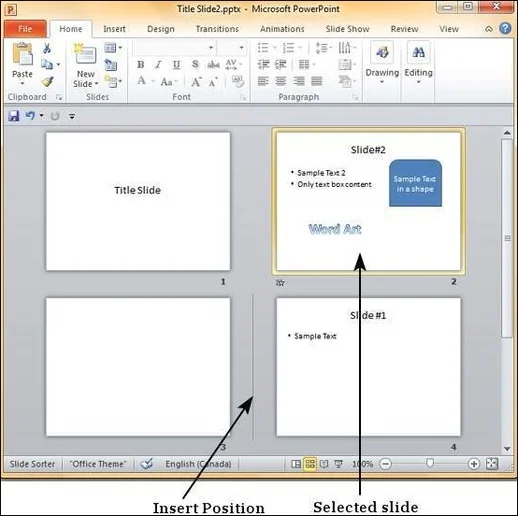
Task: Justify the text
Action: pyautogui.click(x=316, y=81)
